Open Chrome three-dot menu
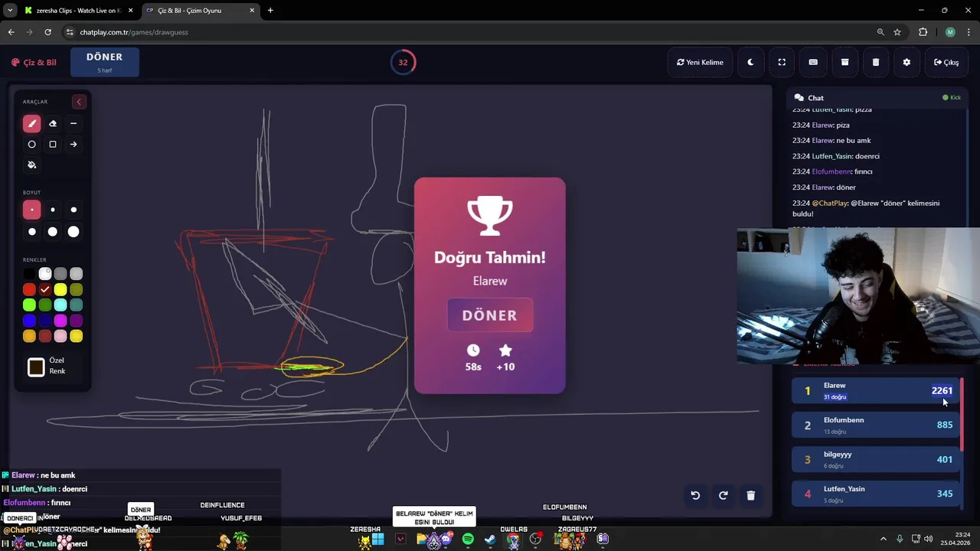 point(969,32)
